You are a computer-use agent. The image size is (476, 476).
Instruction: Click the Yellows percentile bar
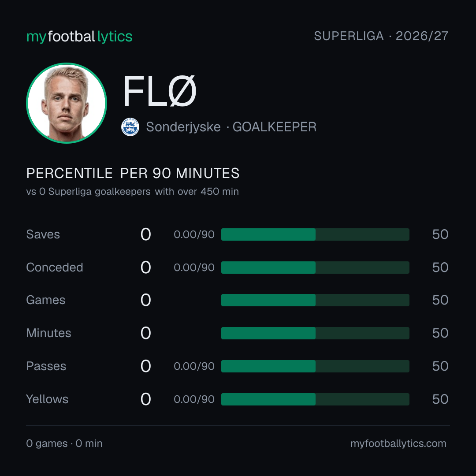(315, 399)
